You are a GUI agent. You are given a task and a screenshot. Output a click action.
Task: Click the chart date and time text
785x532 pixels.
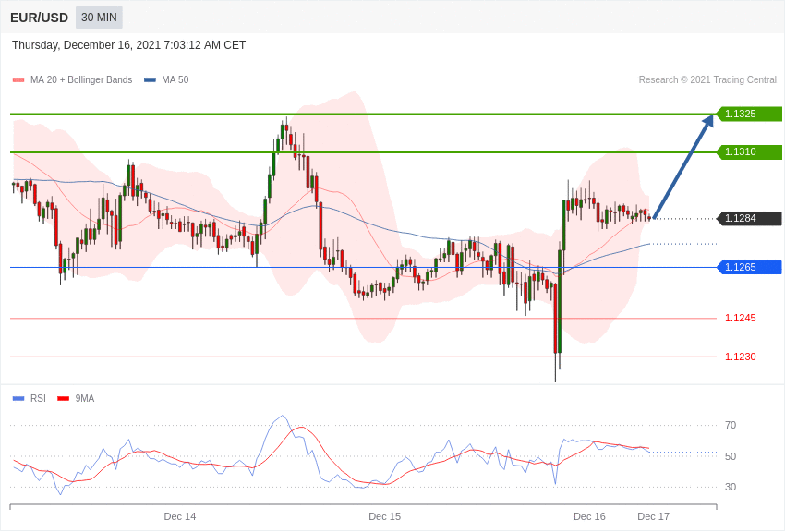coord(128,45)
